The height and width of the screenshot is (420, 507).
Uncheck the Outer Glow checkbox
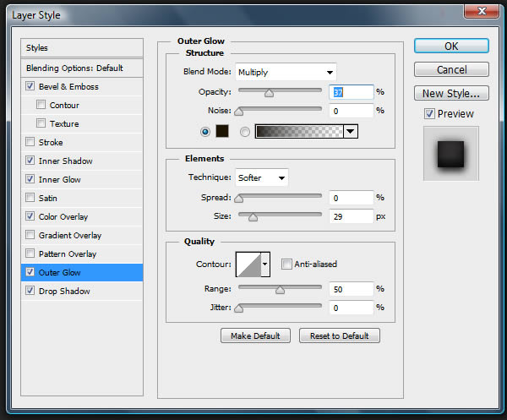point(30,272)
